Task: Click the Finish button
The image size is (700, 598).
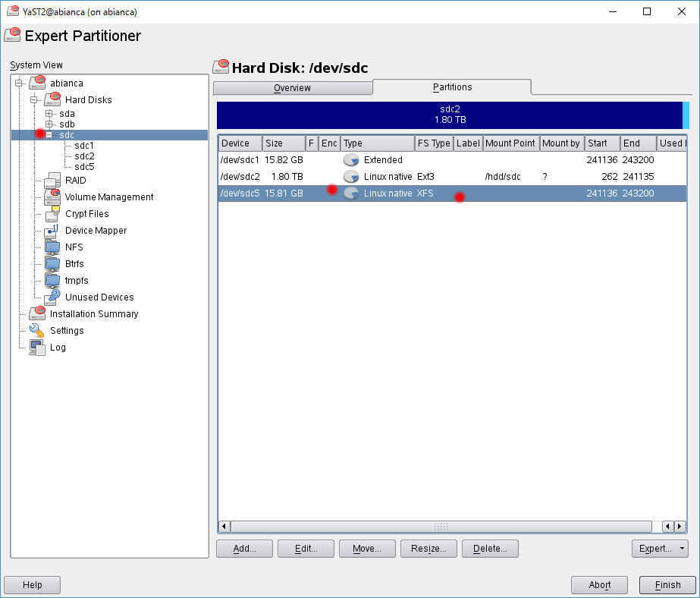Action: (667, 584)
